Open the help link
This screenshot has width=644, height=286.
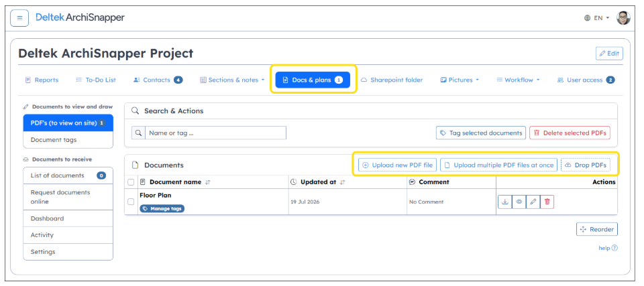tap(608, 248)
